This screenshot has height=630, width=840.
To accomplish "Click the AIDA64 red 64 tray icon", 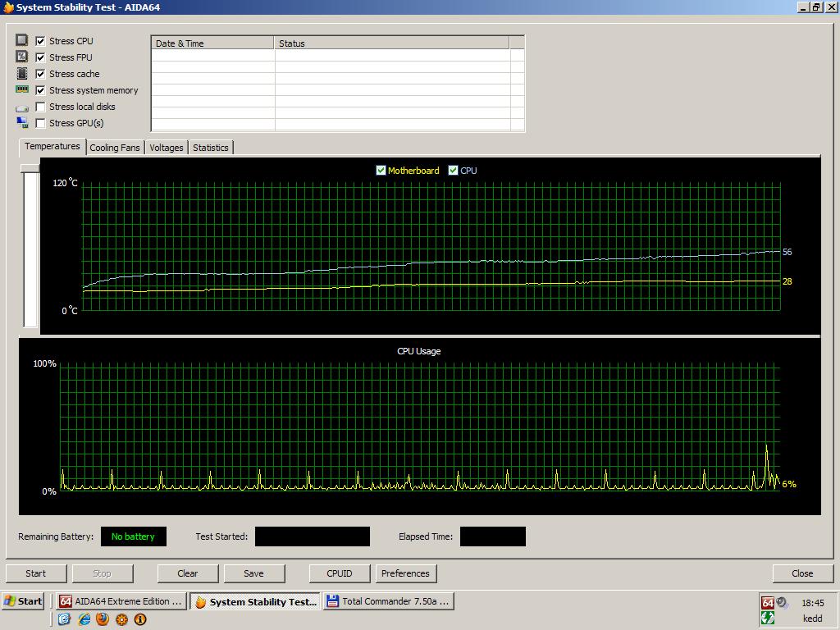I will pos(768,603).
